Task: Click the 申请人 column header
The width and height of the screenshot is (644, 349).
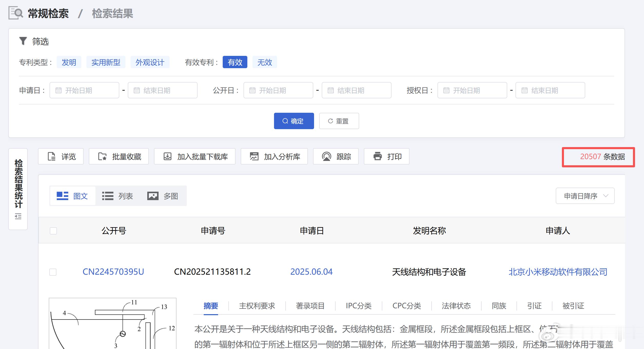Action: point(558,231)
